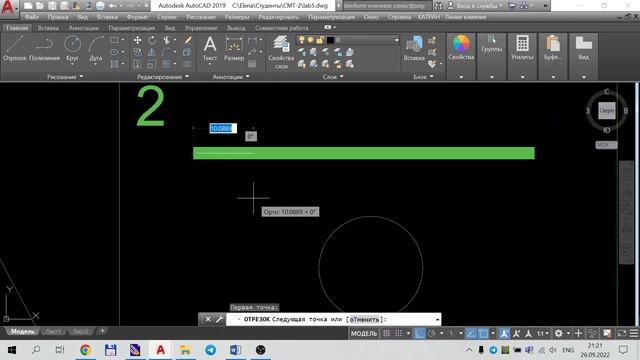
Task: Click the Ellipse tool icon
Action: (115, 52)
